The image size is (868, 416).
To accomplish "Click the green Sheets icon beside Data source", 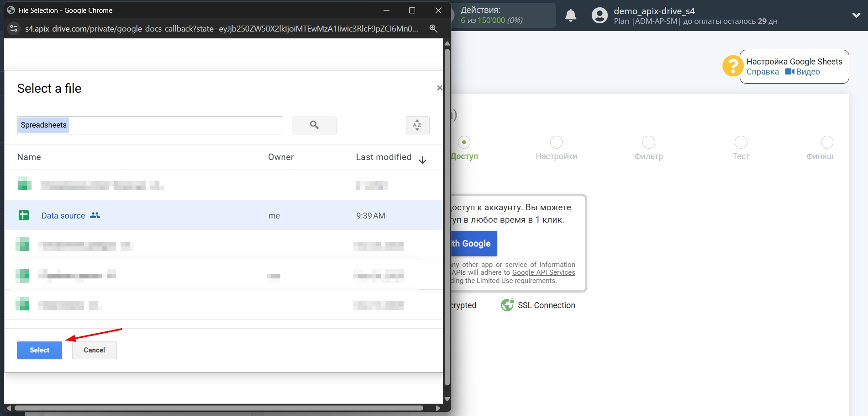I will click(24, 215).
